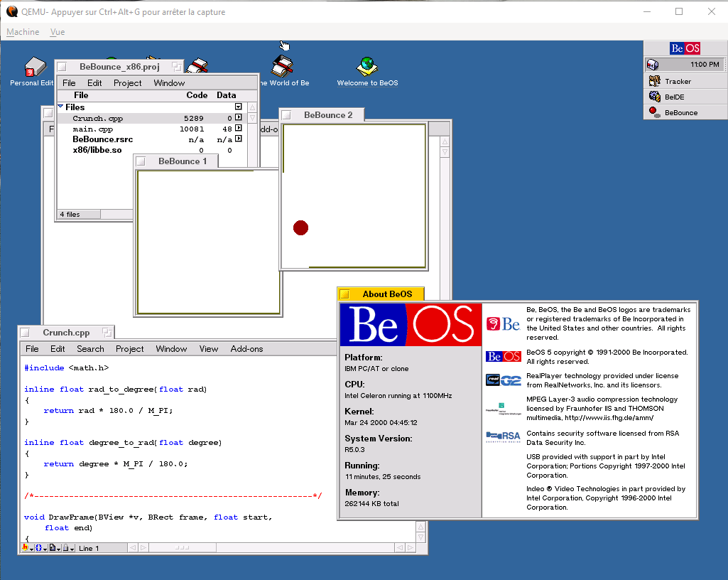The height and width of the screenshot is (580, 728).
Task: Open the Window menu in BeBounce_x86.proj window
Action: pos(169,82)
